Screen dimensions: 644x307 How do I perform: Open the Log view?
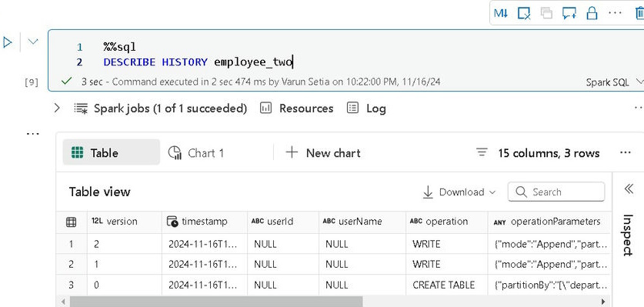366,108
